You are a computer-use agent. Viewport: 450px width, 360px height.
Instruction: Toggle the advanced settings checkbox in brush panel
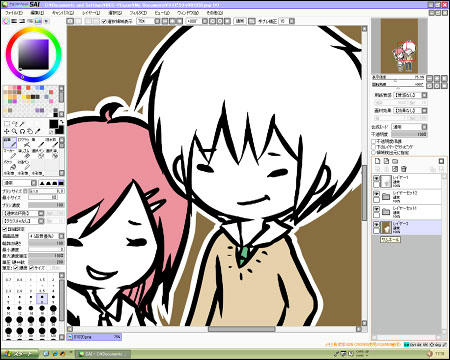tap(5, 229)
